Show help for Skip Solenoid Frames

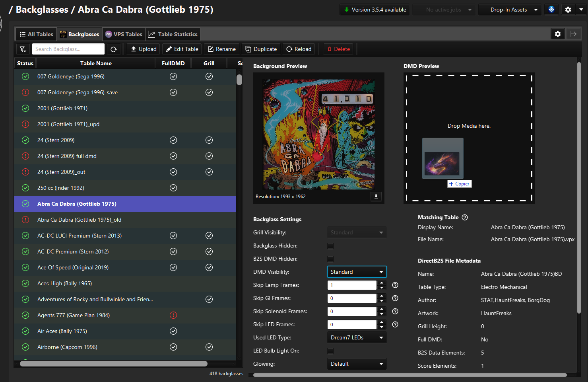[x=395, y=311]
